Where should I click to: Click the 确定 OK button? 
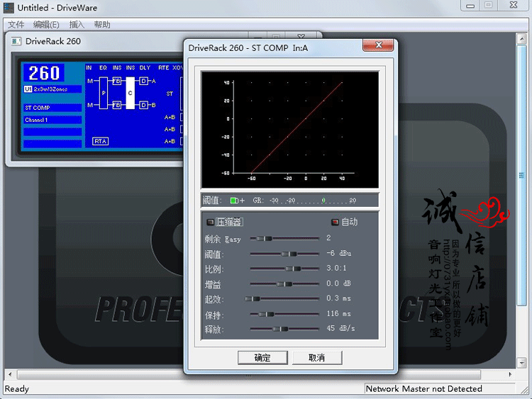262,358
